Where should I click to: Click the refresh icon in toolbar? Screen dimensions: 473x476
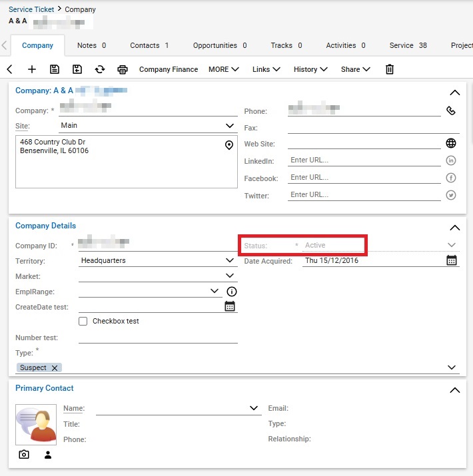point(100,69)
